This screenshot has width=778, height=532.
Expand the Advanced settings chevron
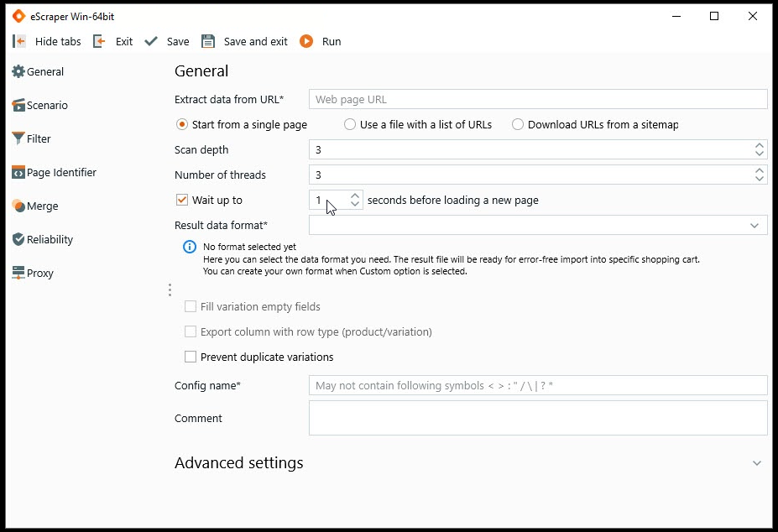click(x=757, y=463)
